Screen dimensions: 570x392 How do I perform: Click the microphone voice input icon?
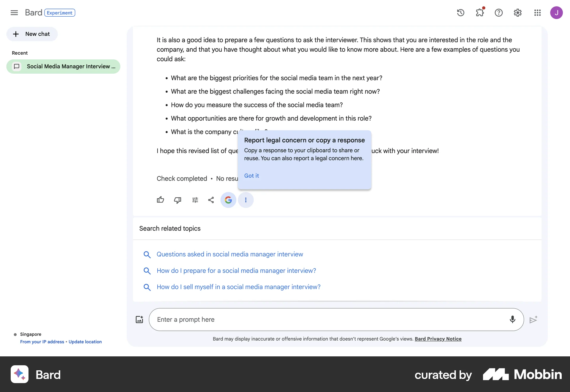512,320
